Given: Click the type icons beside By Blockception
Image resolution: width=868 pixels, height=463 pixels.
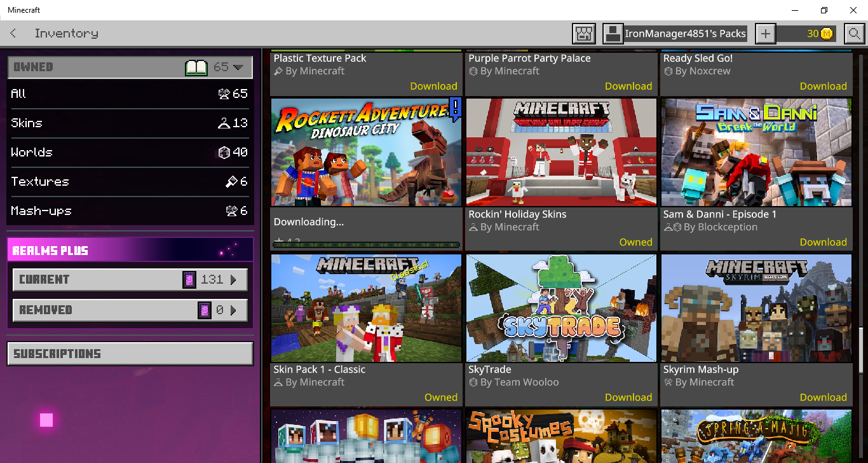Looking at the screenshot, I should (x=672, y=227).
